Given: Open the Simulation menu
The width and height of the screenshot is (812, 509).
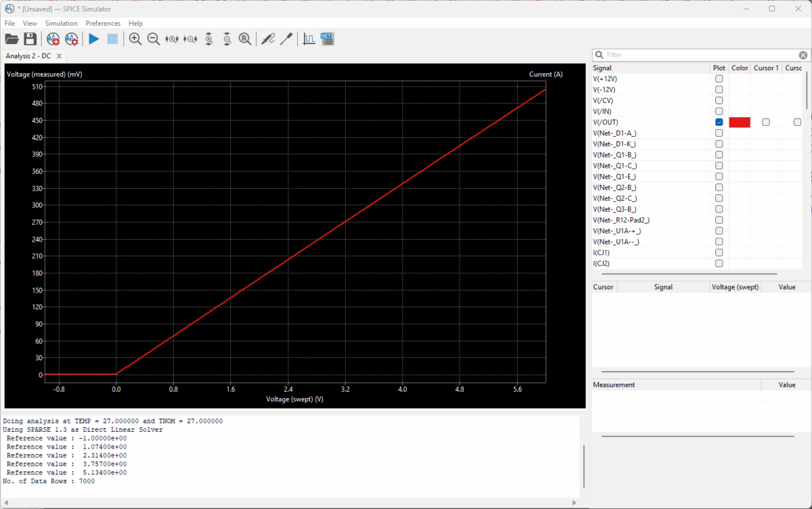Looking at the screenshot, I should [62, 23].
